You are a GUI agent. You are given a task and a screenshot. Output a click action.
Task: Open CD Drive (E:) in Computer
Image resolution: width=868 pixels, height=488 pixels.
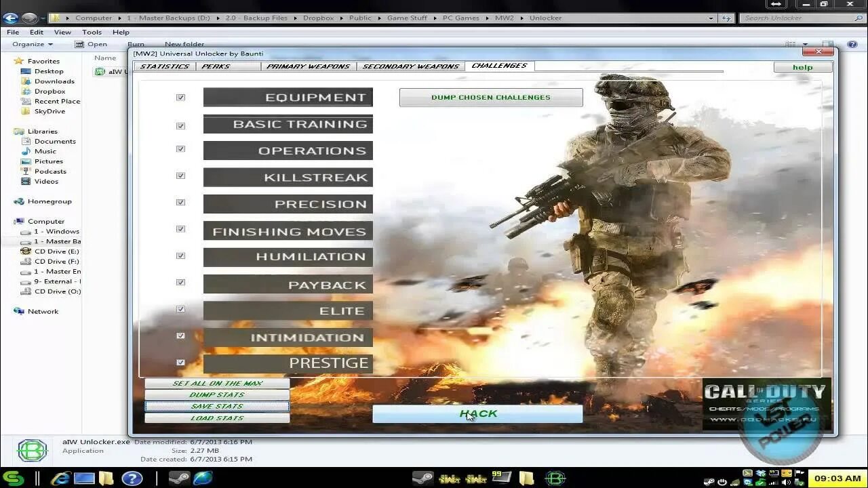coord(56,251)
